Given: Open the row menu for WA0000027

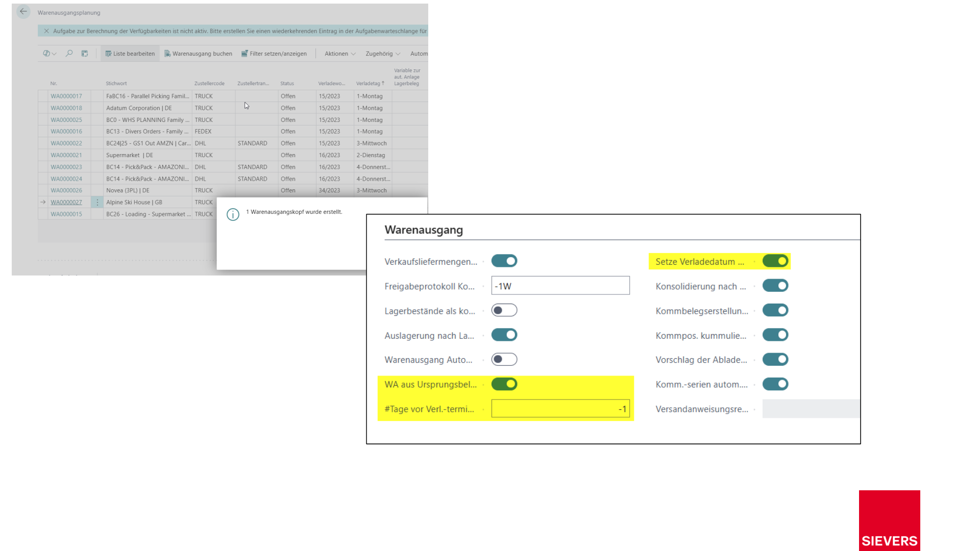Looking at the screenshot, I should (97, 203).
